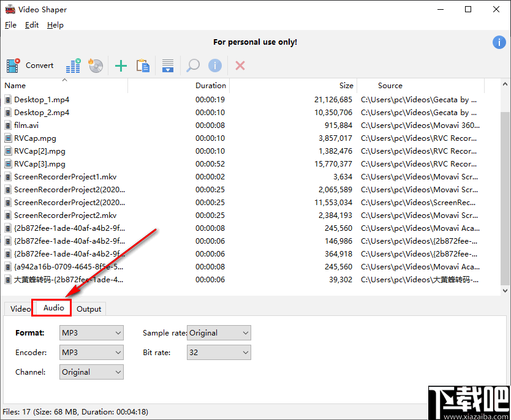The image size is (511, 420).
Task: Click the 39,302 size cell
Action: (341, 280)
